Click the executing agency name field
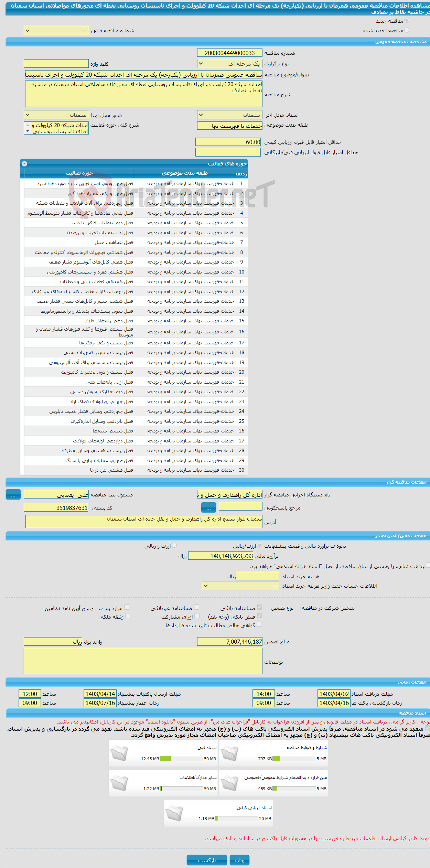The height and width of the screenshot is (868, 430). click(x=230, y=495)
